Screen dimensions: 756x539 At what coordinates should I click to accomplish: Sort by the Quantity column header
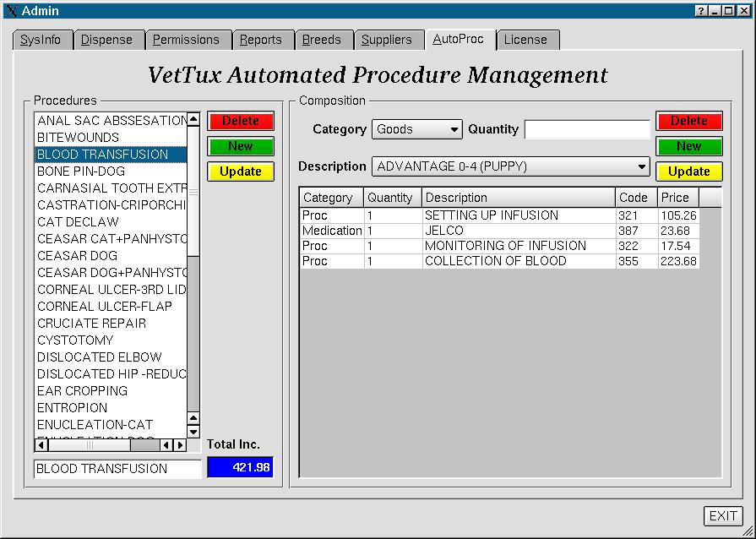tap(393, 198)
